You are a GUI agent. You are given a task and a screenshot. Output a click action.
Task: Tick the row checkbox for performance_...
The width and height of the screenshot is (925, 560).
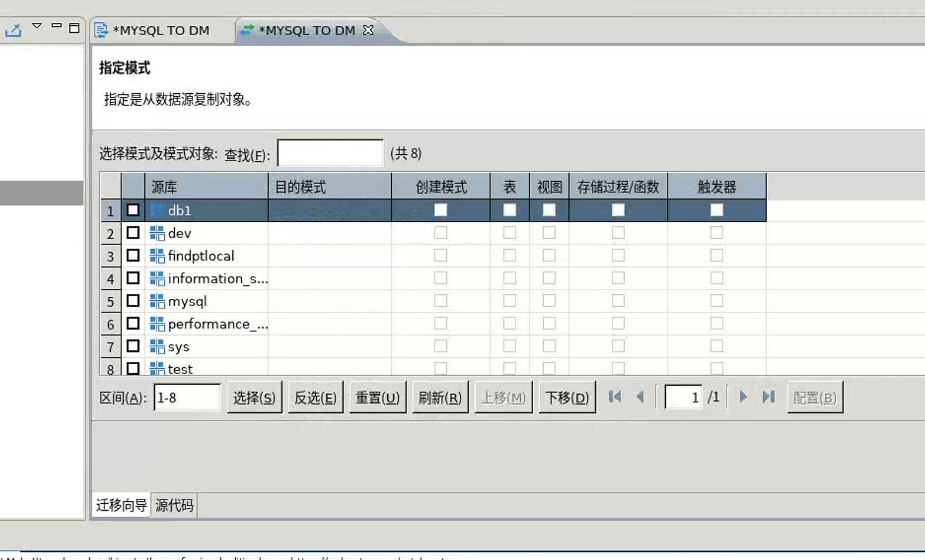coord(133,323)
